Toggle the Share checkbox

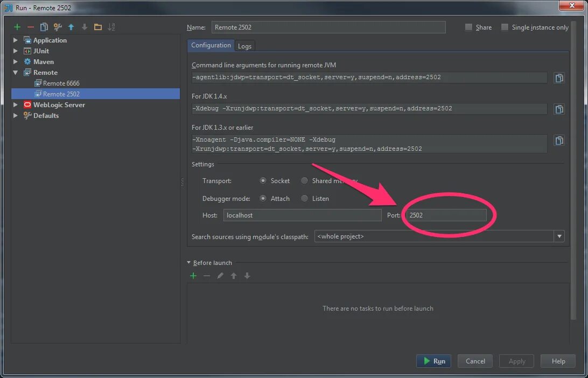coord(468,27)
